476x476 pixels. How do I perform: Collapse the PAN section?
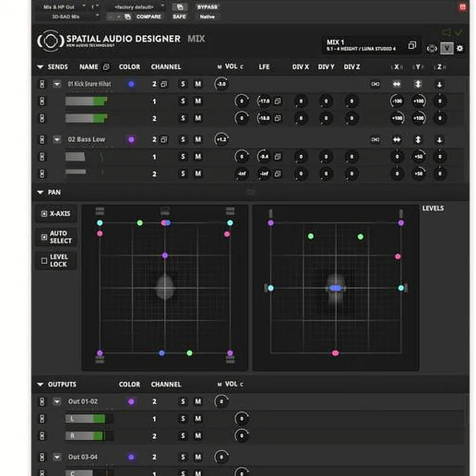pos(40,192)
